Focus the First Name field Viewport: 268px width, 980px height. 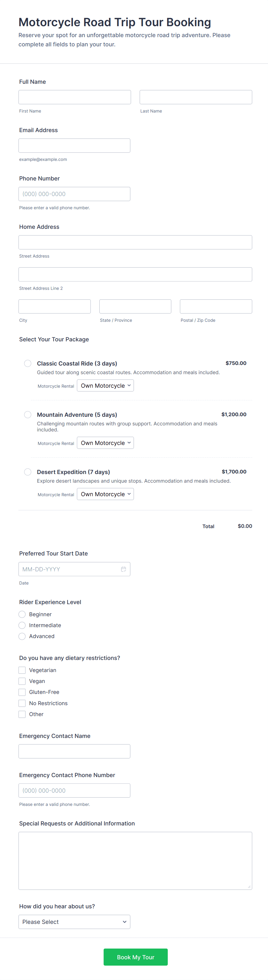point(75,97)
